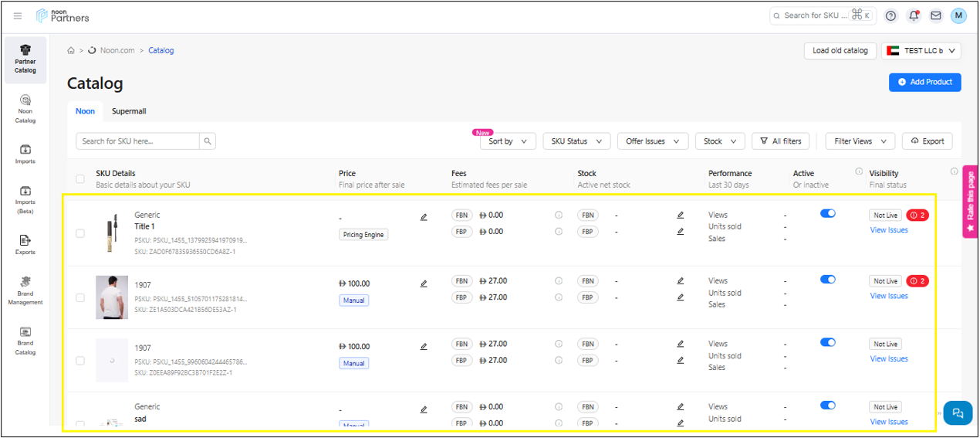Image resolution: width=980 pixels, height=438 pixels.
Task: Open the help question mark icon
Action: (x=891, y=15)
